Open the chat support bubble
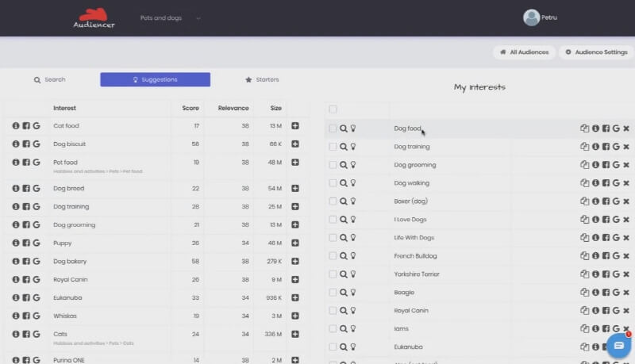635x364 pixels. tap(619, 346)
